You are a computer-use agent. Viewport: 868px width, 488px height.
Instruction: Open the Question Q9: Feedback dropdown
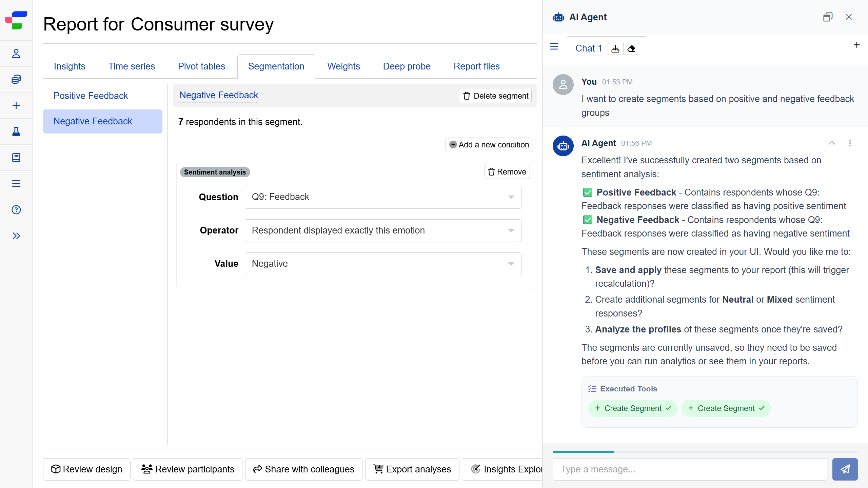tap(383, 197)
